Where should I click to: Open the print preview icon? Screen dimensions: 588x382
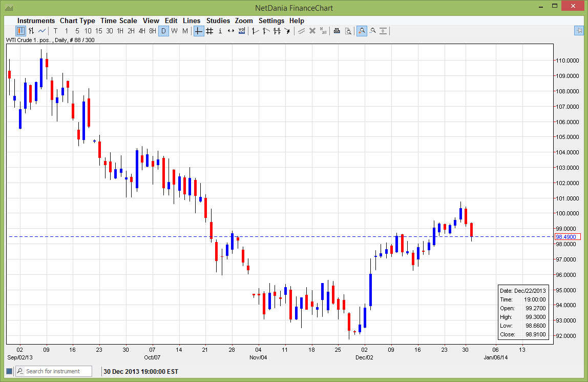click(348, 31)
